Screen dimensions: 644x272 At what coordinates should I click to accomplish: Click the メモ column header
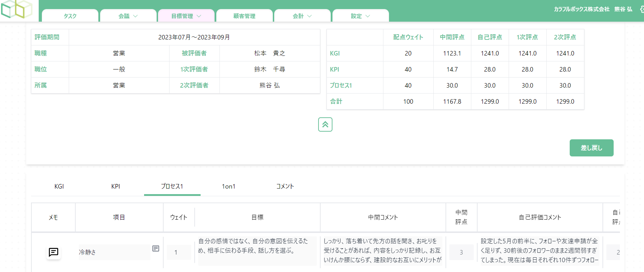tap(53, 217)
